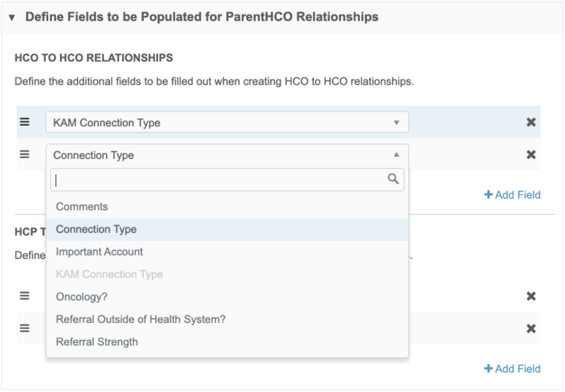Click the search magnifier icon in dropdown
Image resolution: width=565 pixels, height=392 pixels.
pyautogui.click(x=393, y=179)
